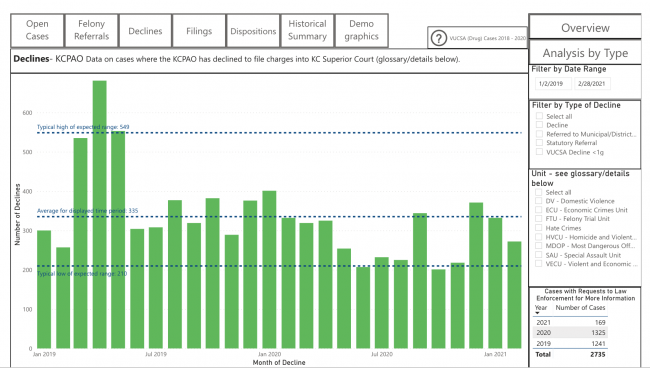This screenshot has width=650, height=368.
Task: Open the Felony Referrals tab
Action: (x=91, y=30)
